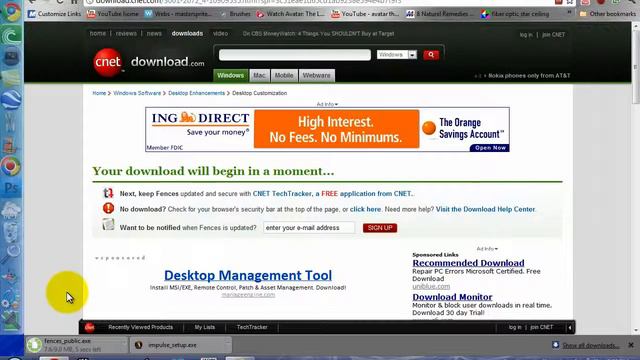640x360 pixels.
Task: Open the magnifier dock icon
Action: click(x=11, y=253)
